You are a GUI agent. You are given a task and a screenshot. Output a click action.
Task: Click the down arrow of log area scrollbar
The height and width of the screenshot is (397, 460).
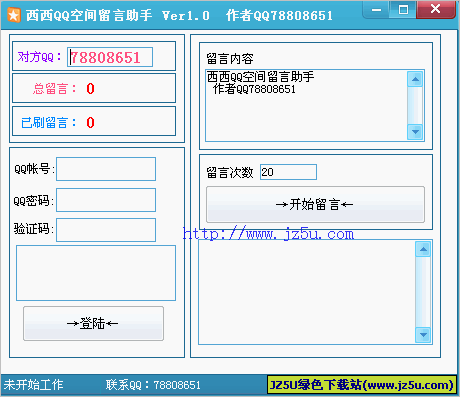coord(423,334)
